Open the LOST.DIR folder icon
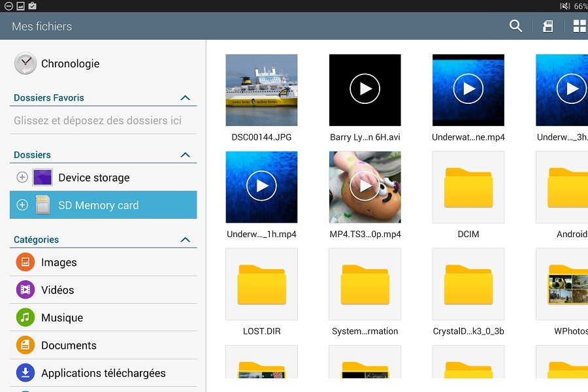588x392 pixels. (x=262, y=284)
